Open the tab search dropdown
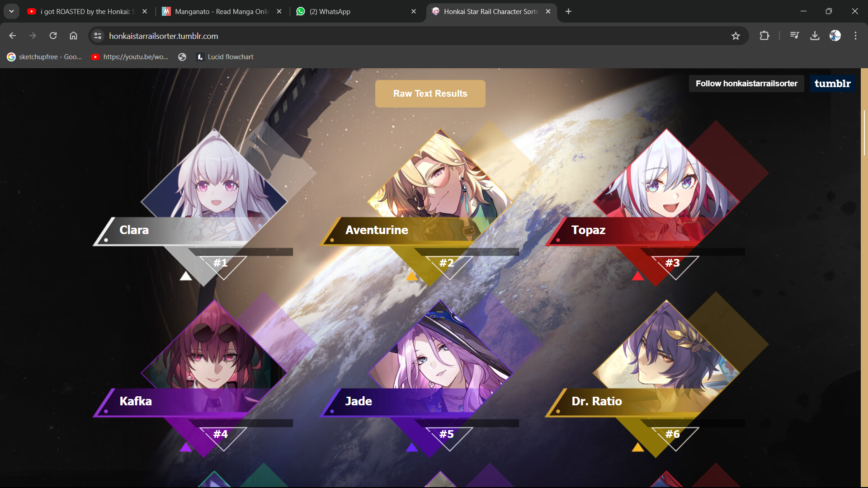 [11, 11]
